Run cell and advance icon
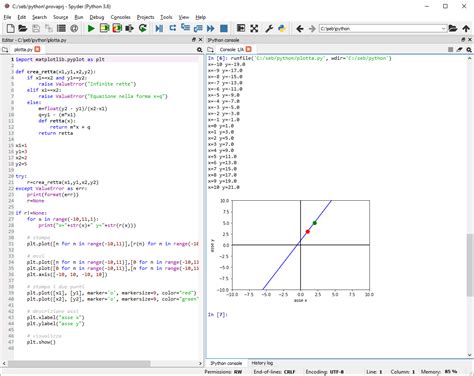Viewport: 474px width, 376px height. 117,28
